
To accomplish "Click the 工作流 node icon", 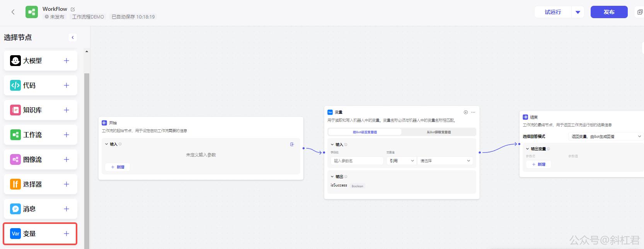I will pyautogui.click(x=15, y=135).
